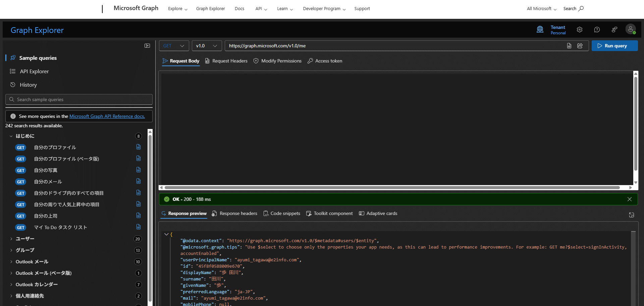Open the Tenant globe icon
The width and height of the screenshot is (644, 306).
coord(540,30)
